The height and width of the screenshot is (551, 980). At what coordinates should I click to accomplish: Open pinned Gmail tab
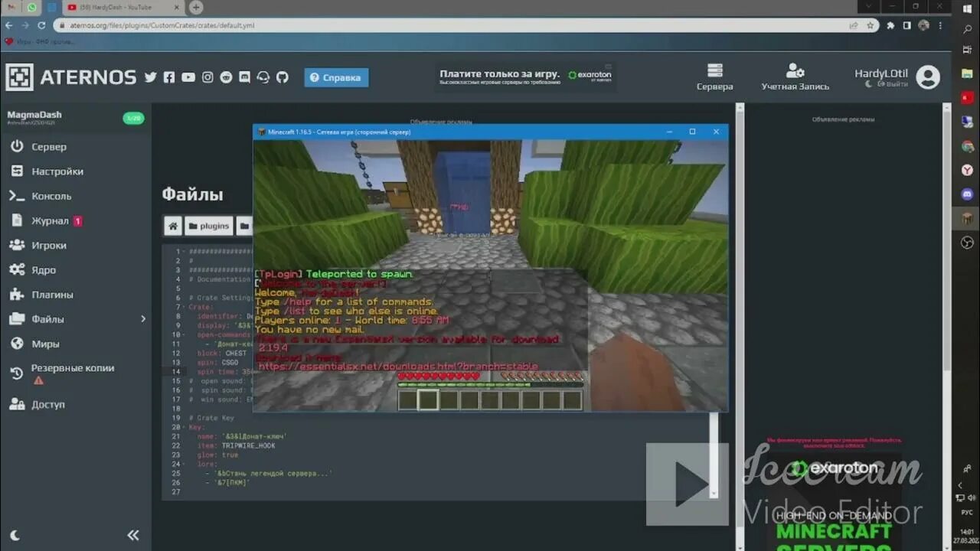(x=11, y=7)
